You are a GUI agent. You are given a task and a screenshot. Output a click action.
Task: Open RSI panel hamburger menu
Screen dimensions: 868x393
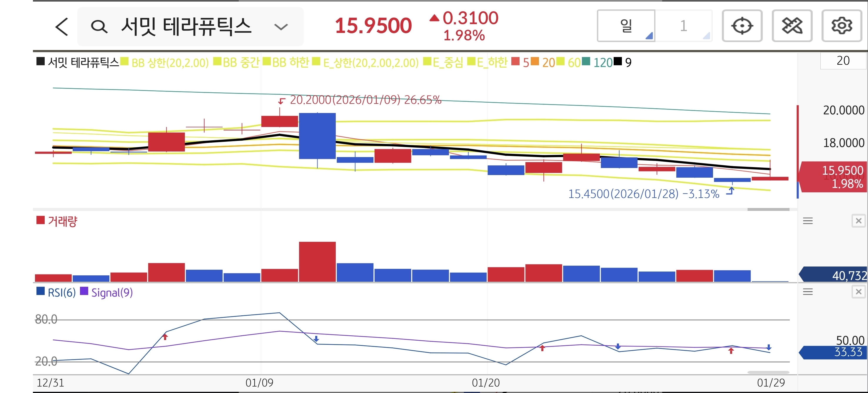808,292
